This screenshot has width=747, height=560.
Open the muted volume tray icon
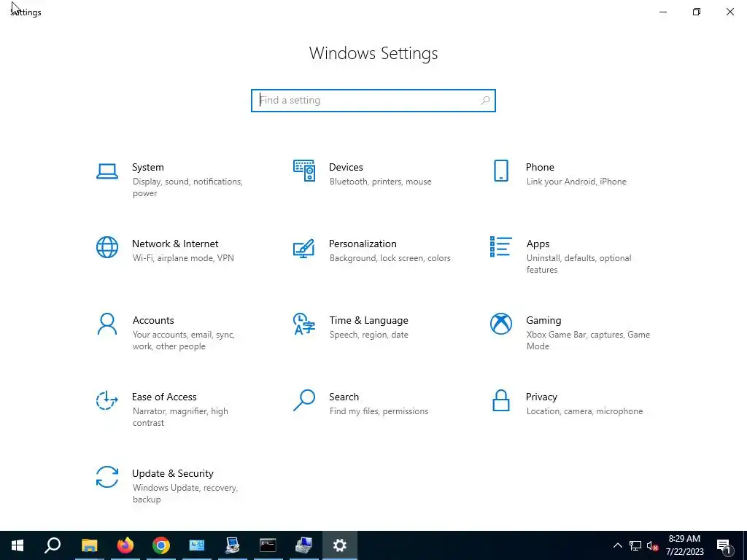[x=653, y=545]
